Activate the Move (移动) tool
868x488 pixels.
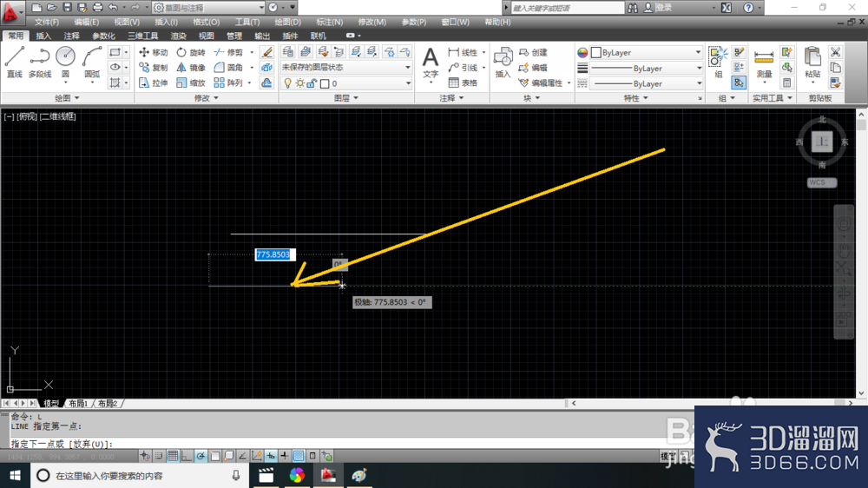154,52
